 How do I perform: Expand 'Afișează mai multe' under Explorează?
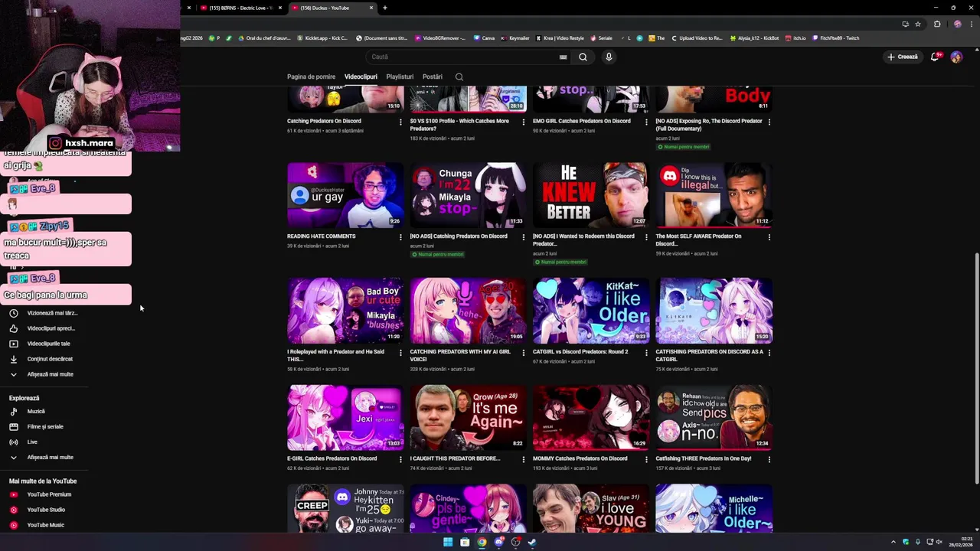(50, 458)
